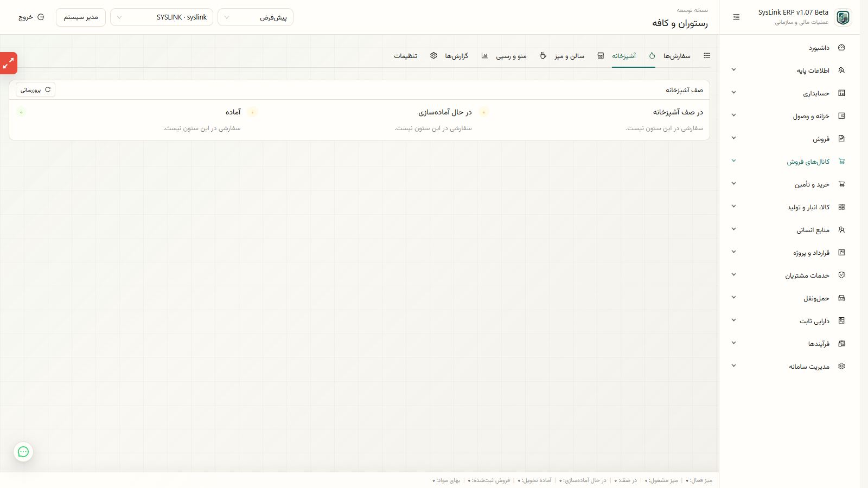Click the دارایی ثابت icon
This screenshot has width=868, height=488.
click(841, 321)
